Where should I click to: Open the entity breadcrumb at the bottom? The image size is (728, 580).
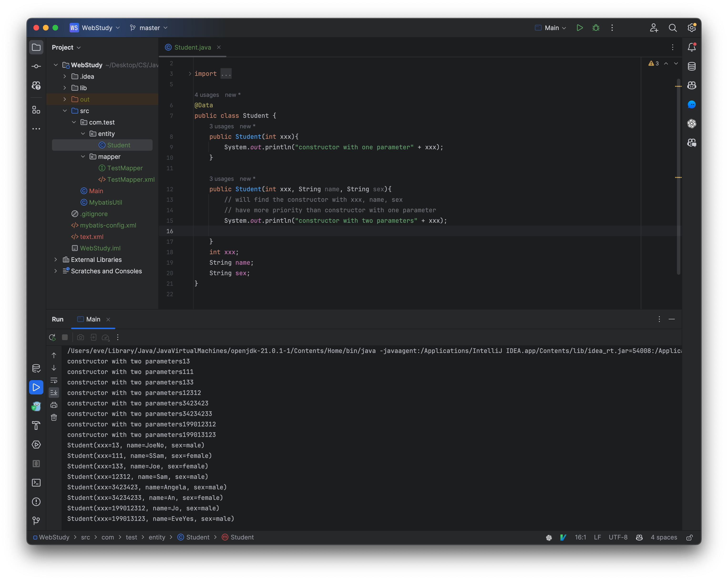tap(157, 537)
